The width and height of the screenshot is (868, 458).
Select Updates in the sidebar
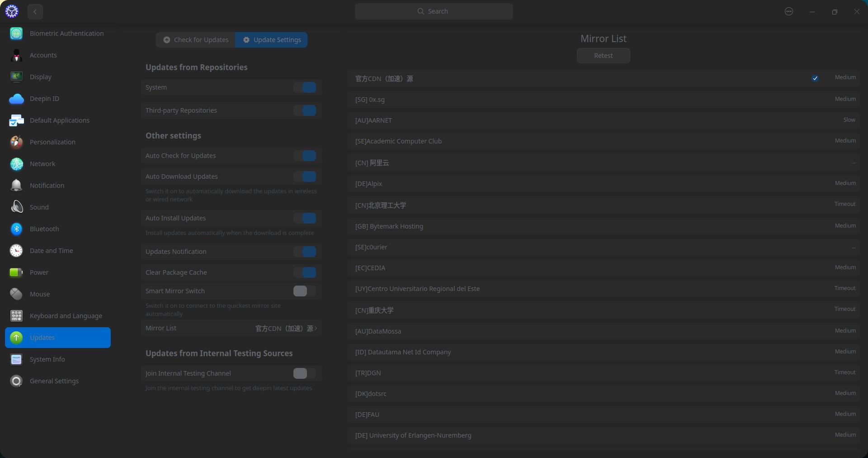58,338
